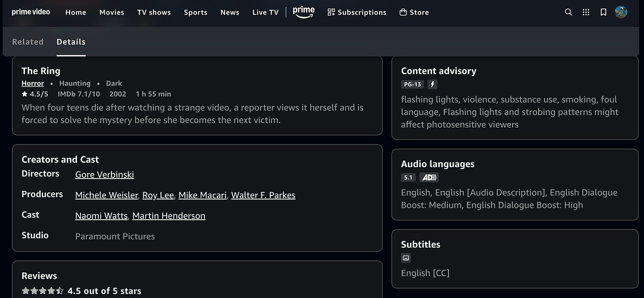Click the 5.1 surround sound badge
This screenshot has height=298, width=644.
point(408,177)
